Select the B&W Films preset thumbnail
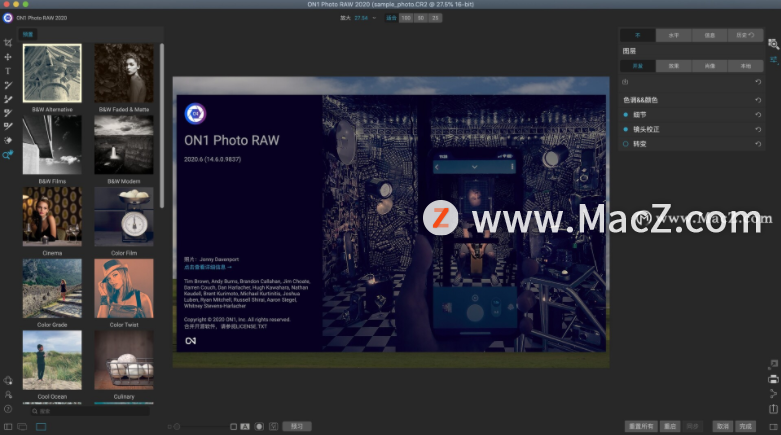 point(52,145)
